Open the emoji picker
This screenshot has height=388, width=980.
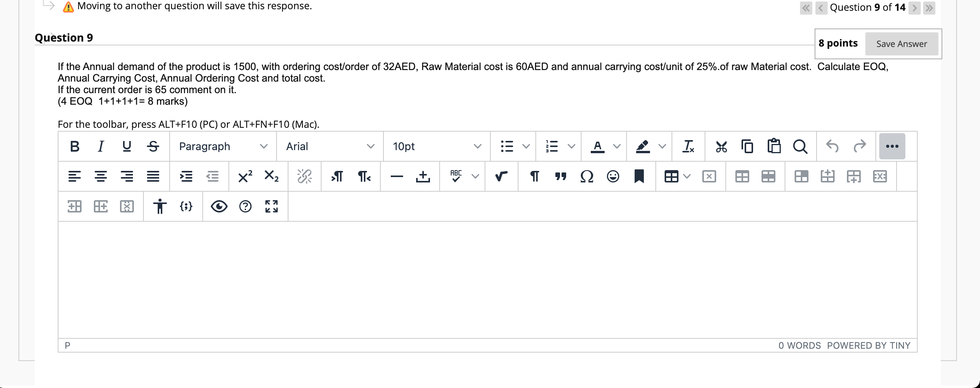pos(613,176)
